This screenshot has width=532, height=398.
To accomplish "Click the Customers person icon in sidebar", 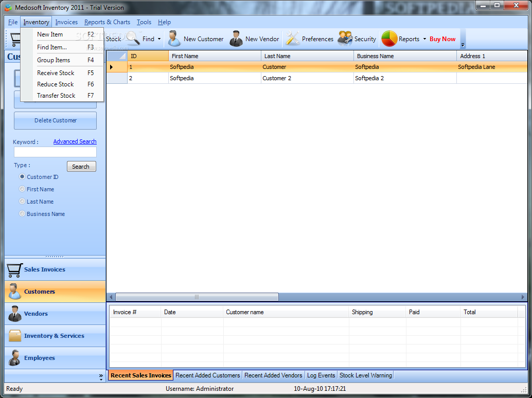I will (x=14, y=292).
